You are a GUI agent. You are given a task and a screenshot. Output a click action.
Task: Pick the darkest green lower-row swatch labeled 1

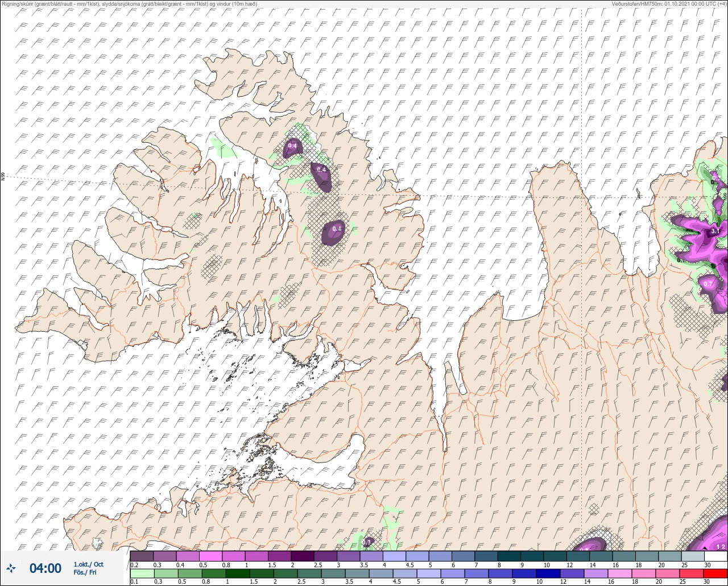tap(237, 572)
